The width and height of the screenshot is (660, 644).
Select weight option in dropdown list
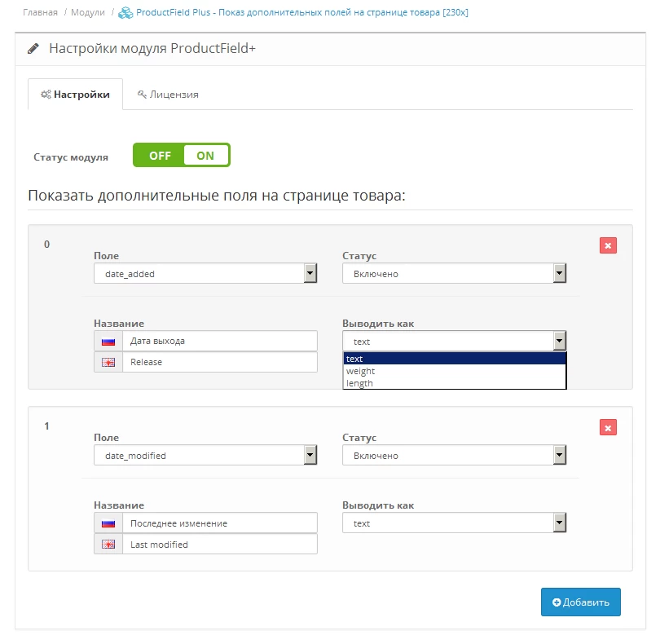click(x=455, y=371)
